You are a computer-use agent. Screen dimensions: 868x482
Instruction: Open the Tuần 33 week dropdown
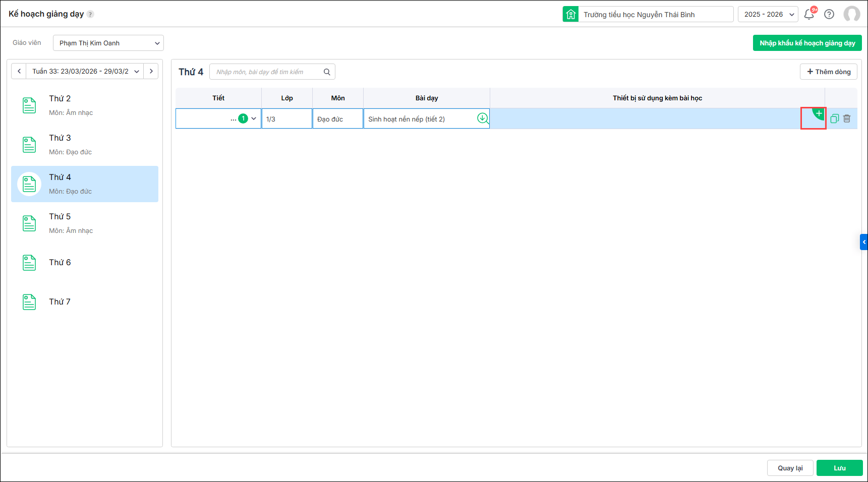click(x=85, y=71)
